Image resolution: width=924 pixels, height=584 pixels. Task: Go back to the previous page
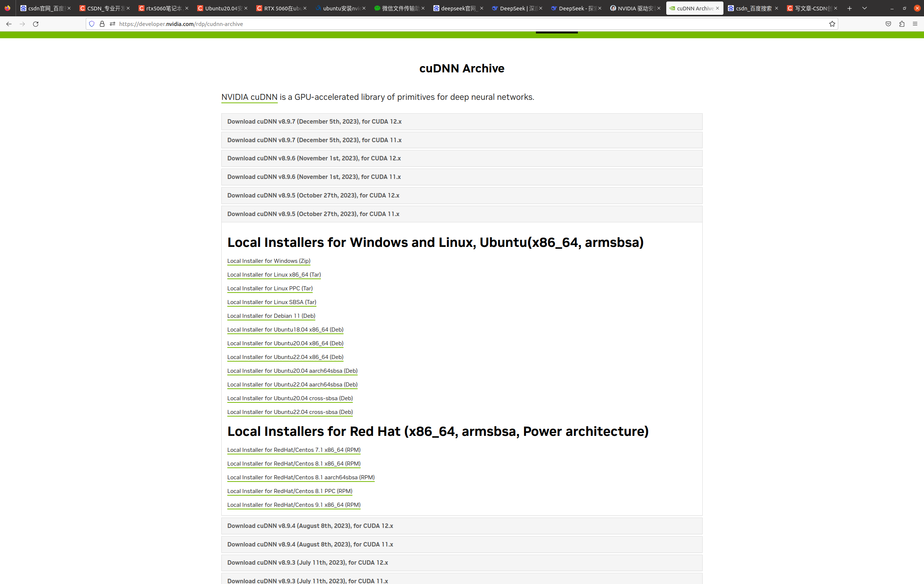(9, 24)
